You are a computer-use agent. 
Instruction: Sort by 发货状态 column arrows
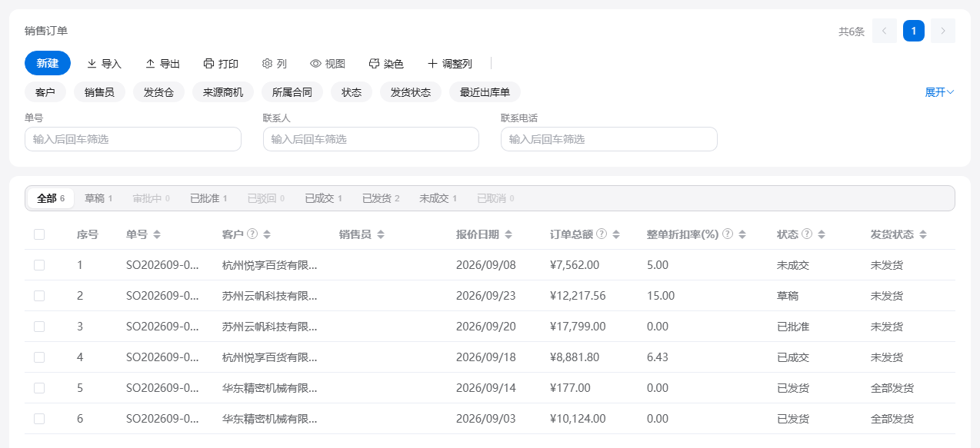923,234
